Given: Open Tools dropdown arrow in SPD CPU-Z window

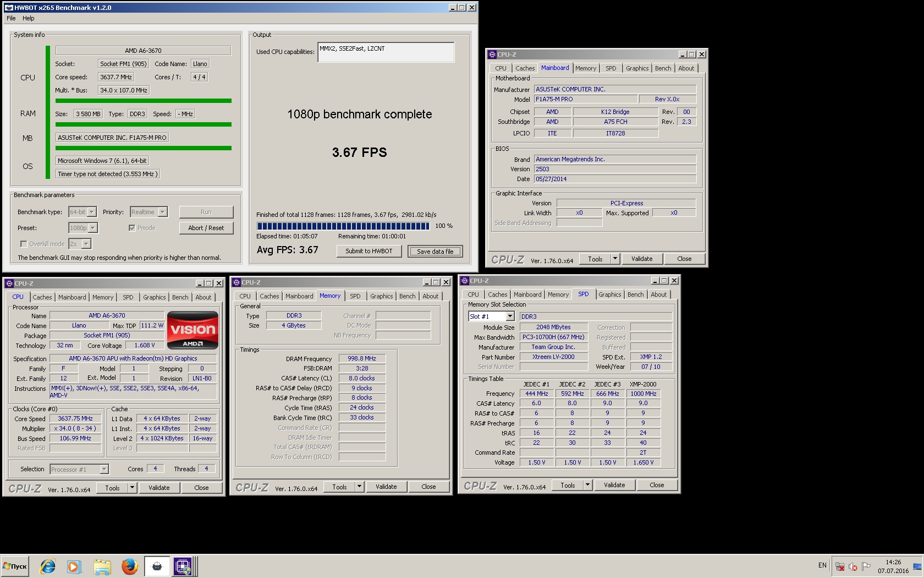Looking at the screenshot, I should click(x=587, y=485).
